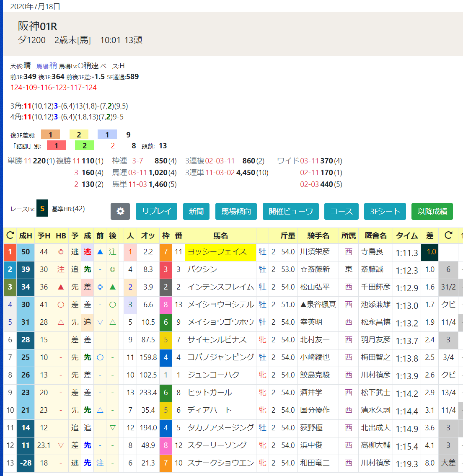
Task: Open the 3Fシート button
Action: coord(385,211)
